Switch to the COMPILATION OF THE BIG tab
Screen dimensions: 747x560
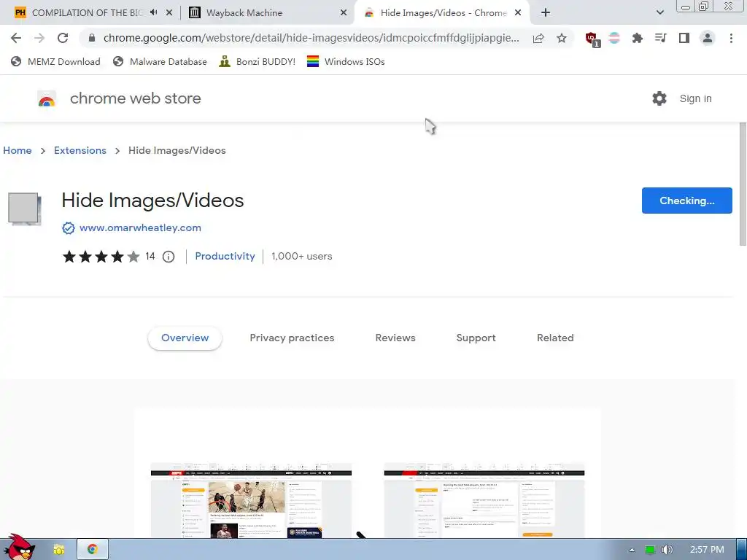pyautogui.click(x=87, y=12)
